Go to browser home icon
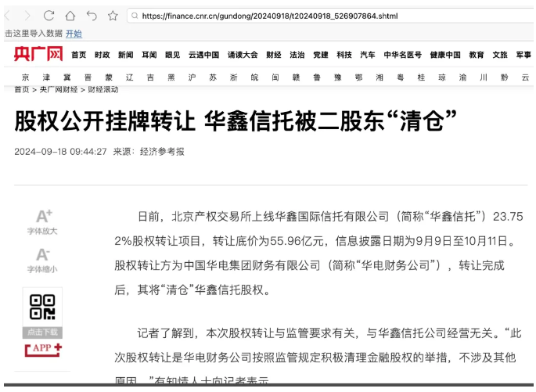Image resolution: width=536 pixels, height=392 pixels. point(70,16)
